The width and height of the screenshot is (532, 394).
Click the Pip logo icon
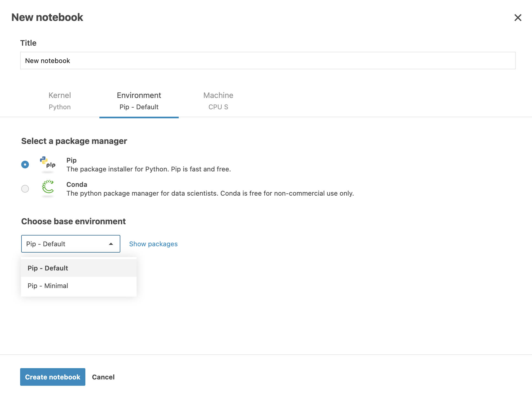pyautogui.click(x=48, y=162)
